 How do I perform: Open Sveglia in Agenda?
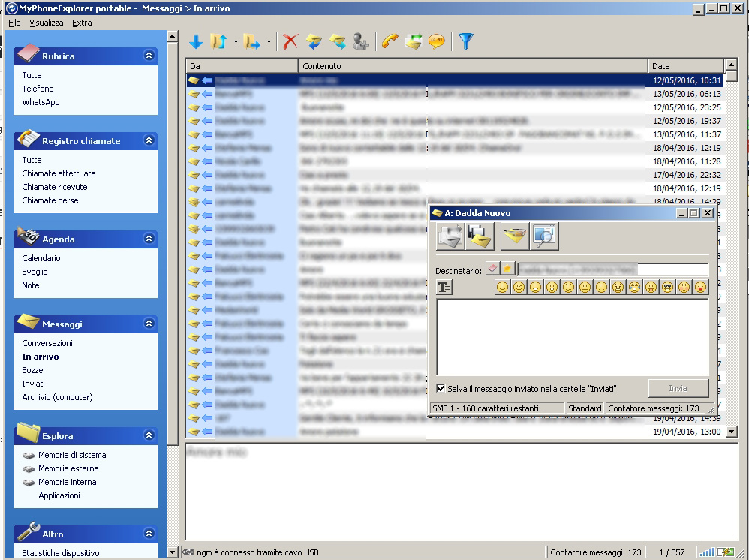(x=35, y=272)
